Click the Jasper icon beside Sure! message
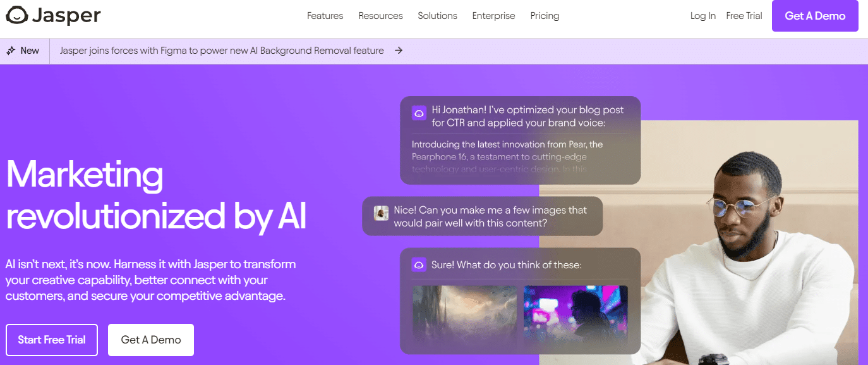Viewport: 868px width, 365px height. [418, 264]
